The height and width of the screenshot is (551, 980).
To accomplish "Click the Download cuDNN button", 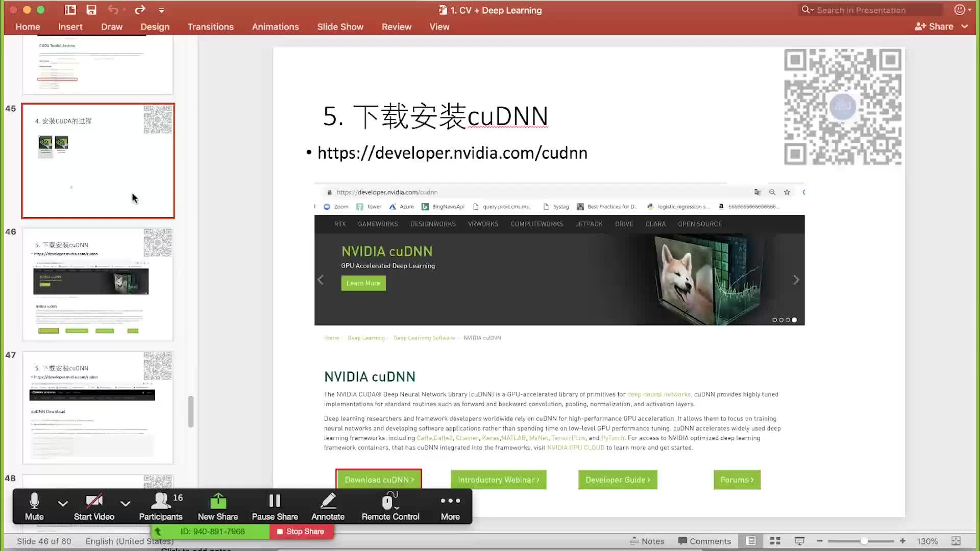I will (378, 479).
